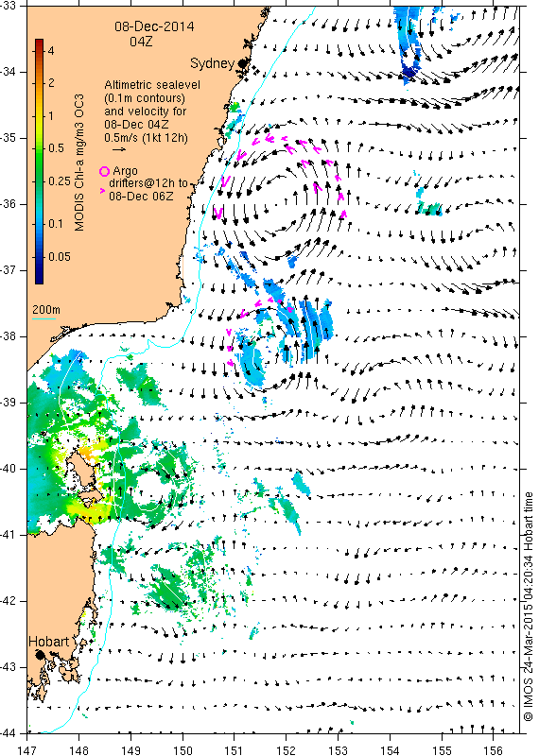Click the color bar value "0.5"
This screenshot has height=756, width=539.
56,148
